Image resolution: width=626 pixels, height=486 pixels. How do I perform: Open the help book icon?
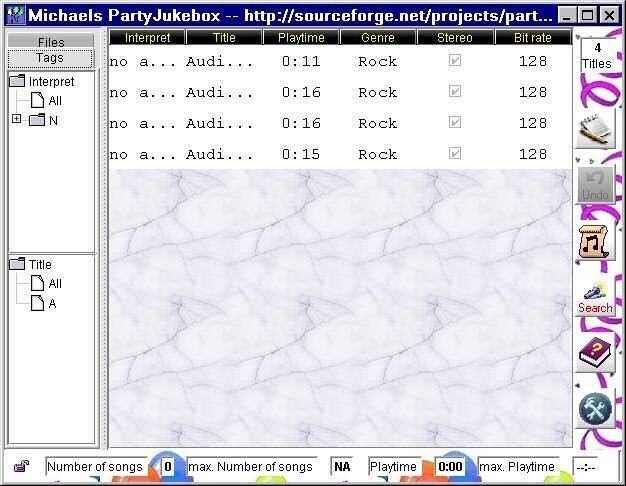[x=595, y=353]
